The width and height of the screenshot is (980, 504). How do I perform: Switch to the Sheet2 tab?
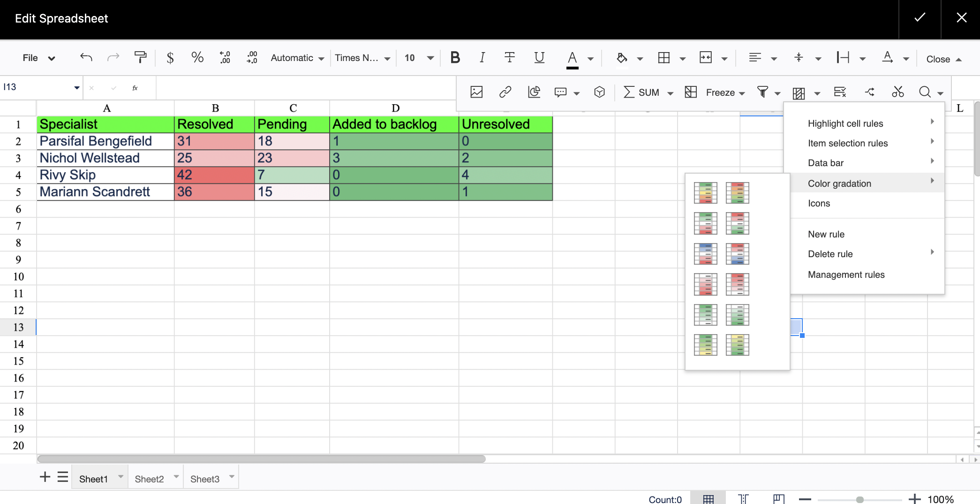pos(149,479)
